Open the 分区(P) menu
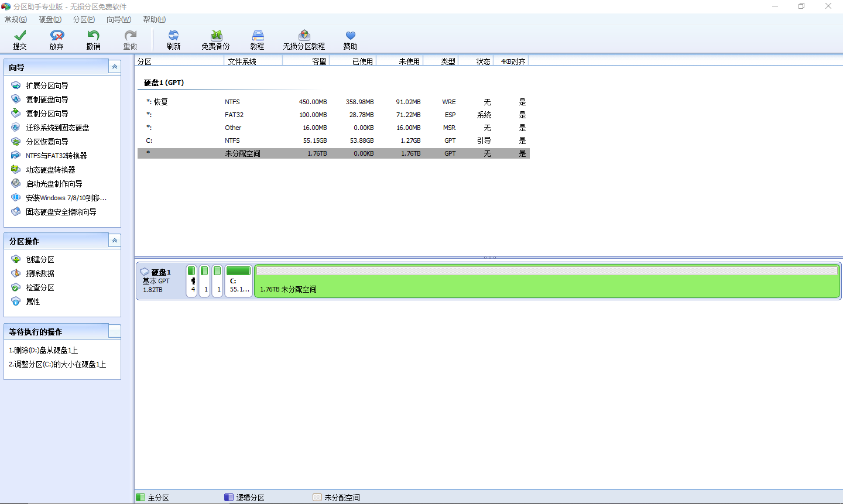Viewport: 843px width, 504px height. 84,19
